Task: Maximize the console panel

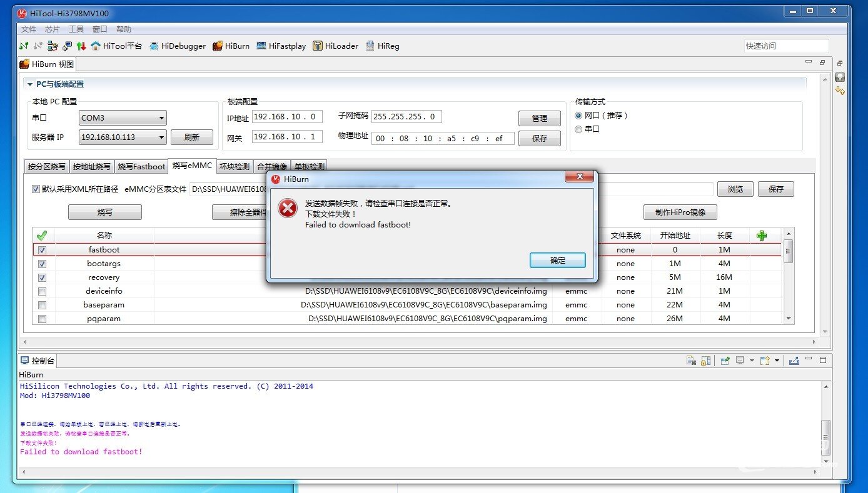Action: point(823,361)
